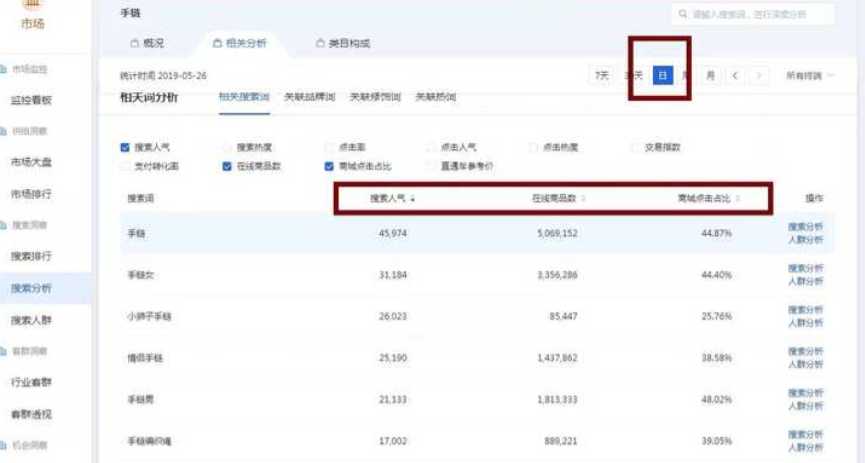
Task: Select the 关联品牌词 sub-tab
Action: point(309,97)
